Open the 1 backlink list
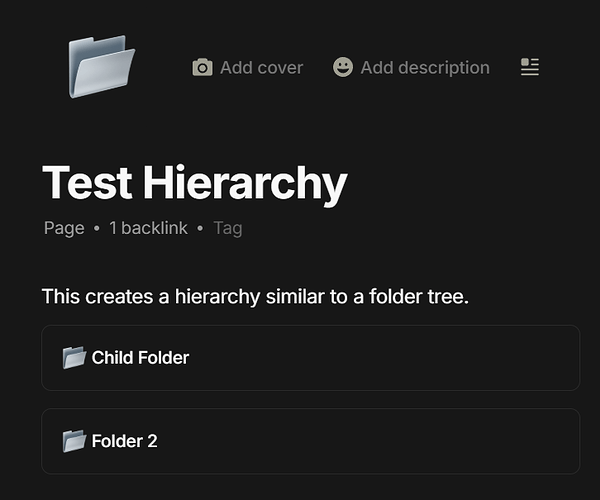The height and width of the screenshot is (500, 600). [x=148, y=228]
